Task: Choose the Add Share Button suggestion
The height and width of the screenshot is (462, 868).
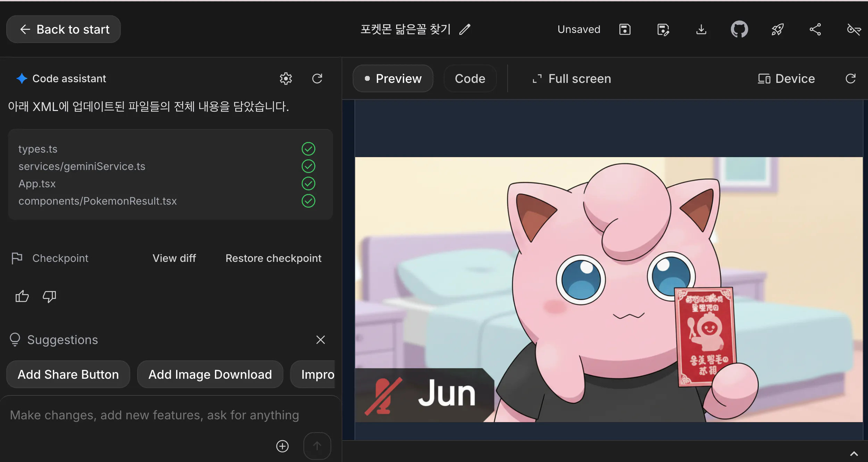Action: coord(68,374)
